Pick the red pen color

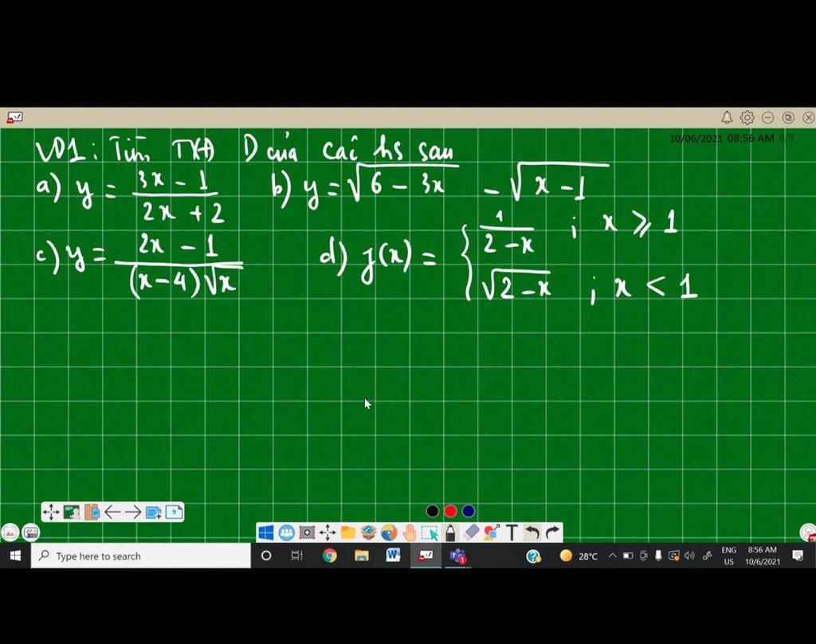coord(451,511)
